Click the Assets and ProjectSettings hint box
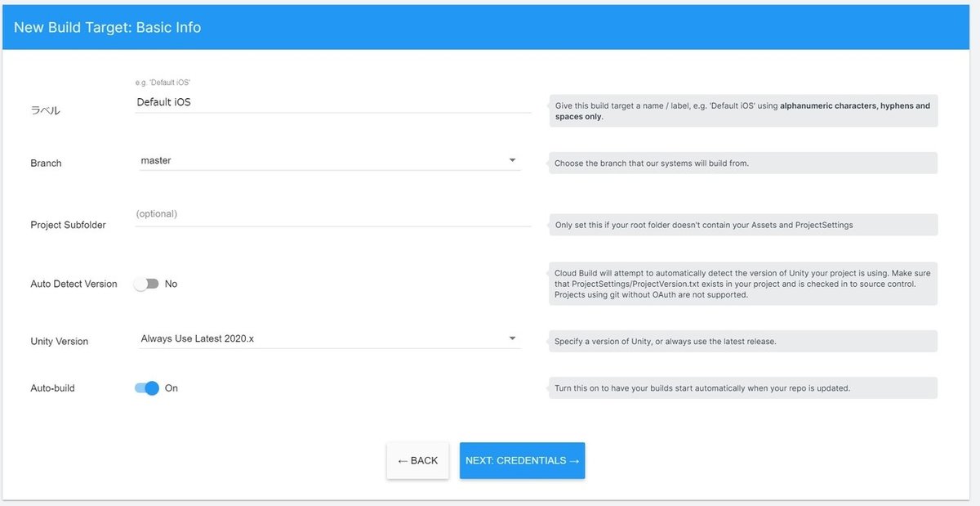 click(704, 225)
